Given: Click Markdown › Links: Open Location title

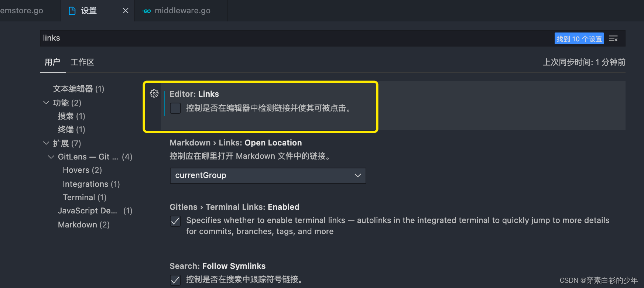Looking at the screenshot, I should click(x=236, y=143).
